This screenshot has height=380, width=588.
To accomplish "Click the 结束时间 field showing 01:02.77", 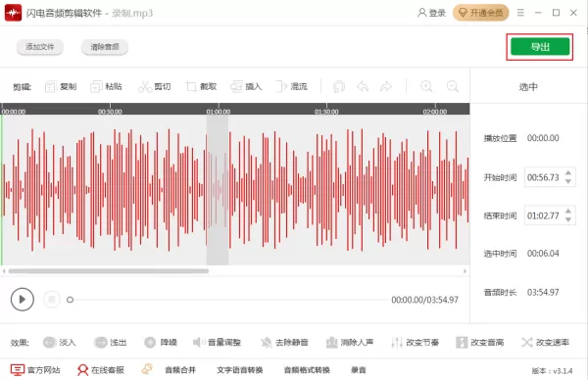I will tap(550, 215).
